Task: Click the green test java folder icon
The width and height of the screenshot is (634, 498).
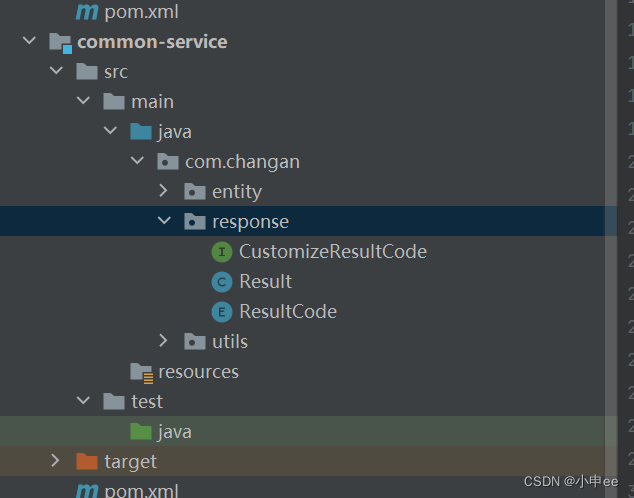Action: coord(142,432)
